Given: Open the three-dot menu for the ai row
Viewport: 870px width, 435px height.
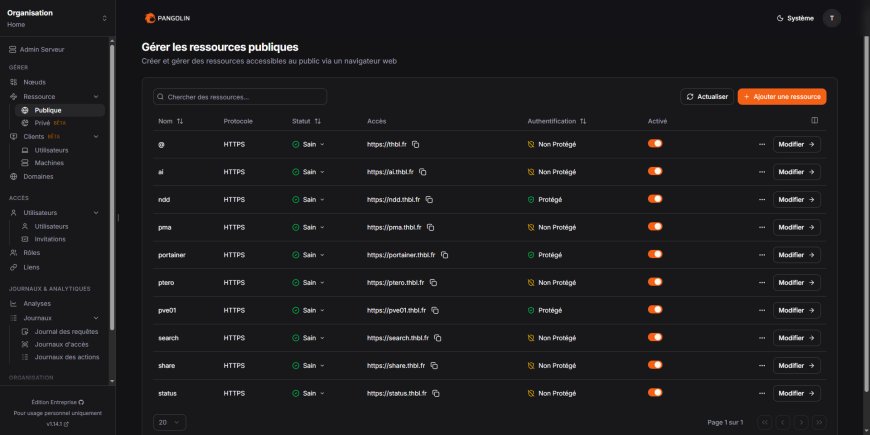Looking at the screenshot, I should (762, 172).
